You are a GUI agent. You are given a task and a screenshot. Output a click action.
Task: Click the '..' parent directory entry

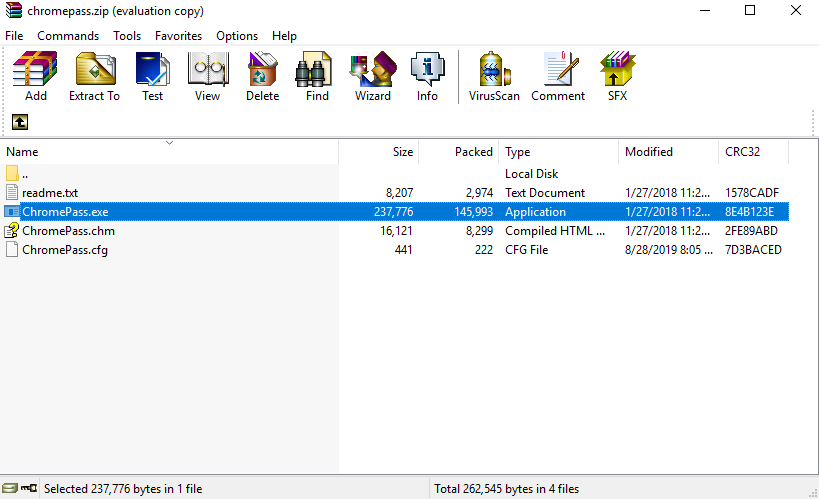pyautogui.click(x=25, y=175)
